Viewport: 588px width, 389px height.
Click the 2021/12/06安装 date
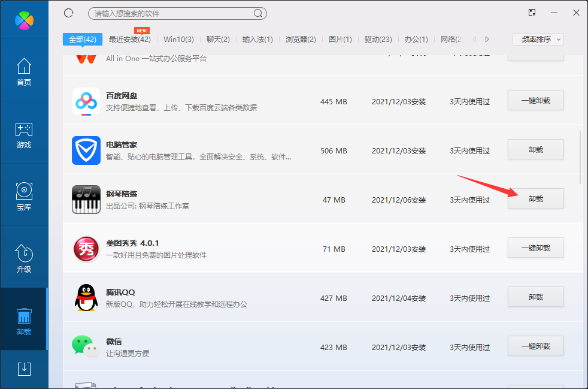(399, 200)
